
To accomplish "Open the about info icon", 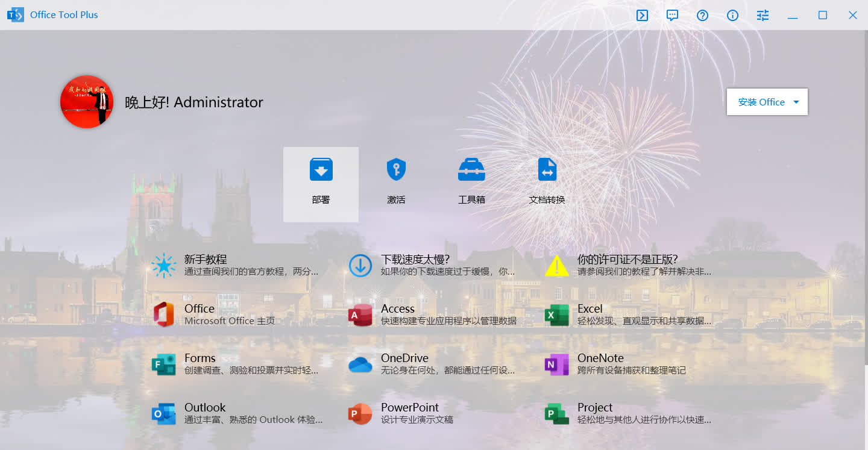I will (732, 16).
